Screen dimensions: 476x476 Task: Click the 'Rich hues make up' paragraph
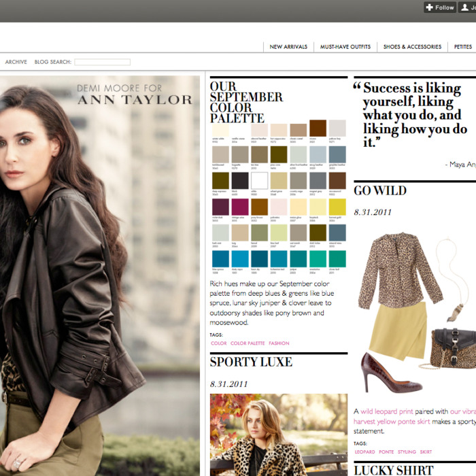[x=272, y=303]
